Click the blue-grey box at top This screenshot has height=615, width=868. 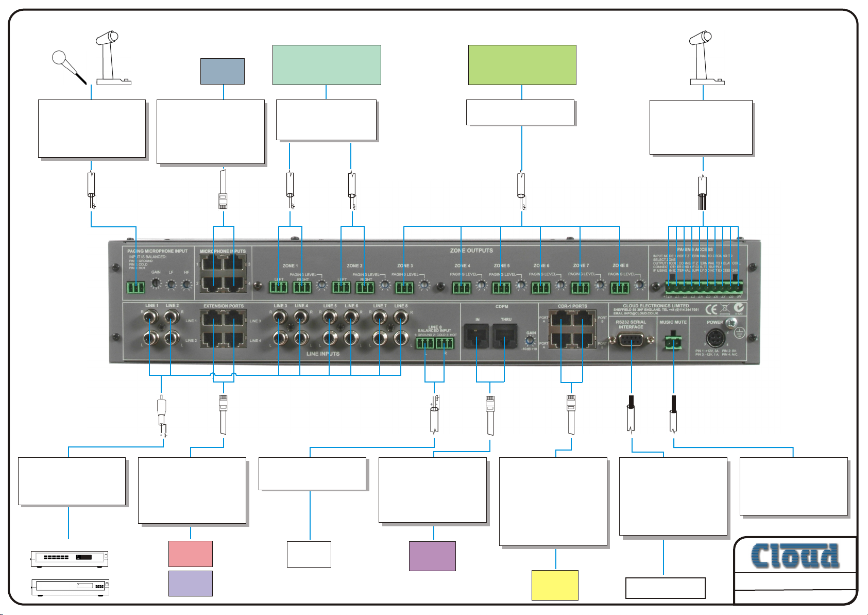tap(223, 71)
